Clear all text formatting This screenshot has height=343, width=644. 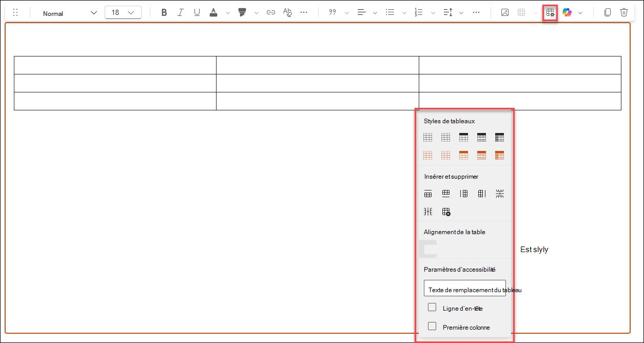(x=287, y=13)
